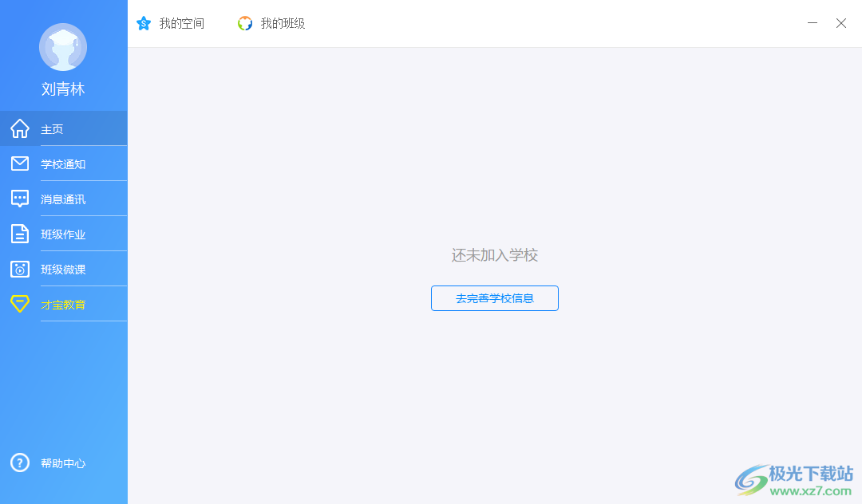Click the 主页 home icon
Screen dimensions: 862x504
pyautogui.click(x=19, y=128)
